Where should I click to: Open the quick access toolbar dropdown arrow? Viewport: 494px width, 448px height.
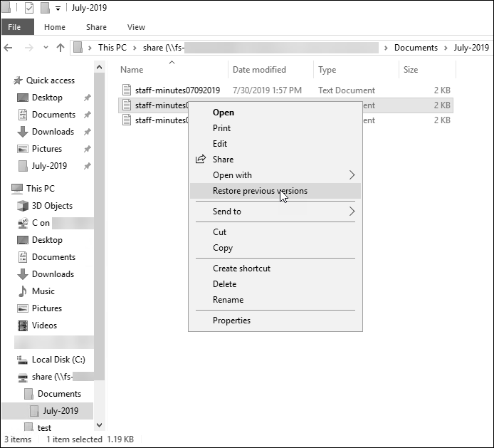(58, 9)
